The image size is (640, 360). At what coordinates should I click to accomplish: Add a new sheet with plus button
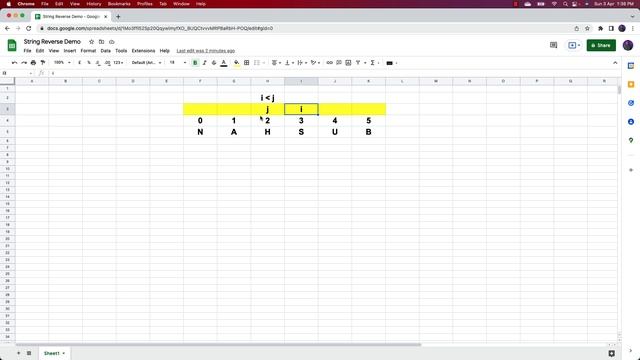click(18, 353)
